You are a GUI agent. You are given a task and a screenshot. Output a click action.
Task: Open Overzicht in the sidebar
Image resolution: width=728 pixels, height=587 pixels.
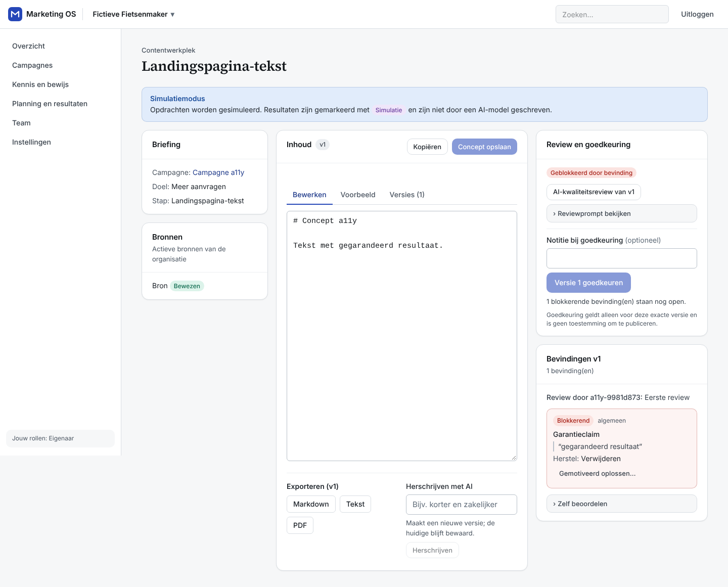(x=28, y=46)
